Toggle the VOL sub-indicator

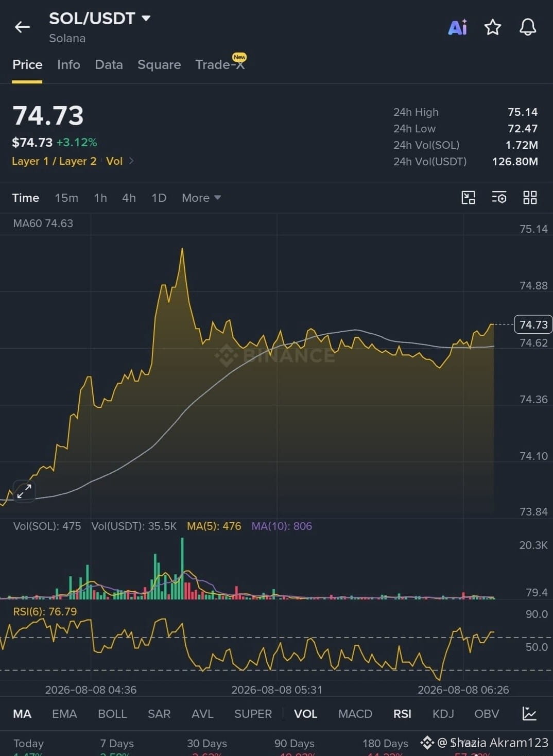pyautogui.click(x=305, y=714)
